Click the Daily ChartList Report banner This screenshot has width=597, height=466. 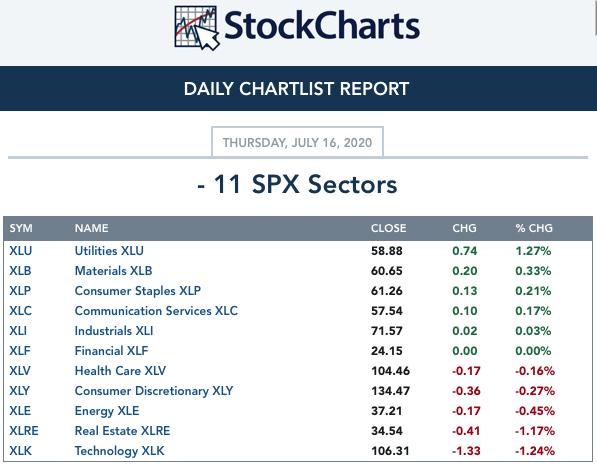click(297, 89)
